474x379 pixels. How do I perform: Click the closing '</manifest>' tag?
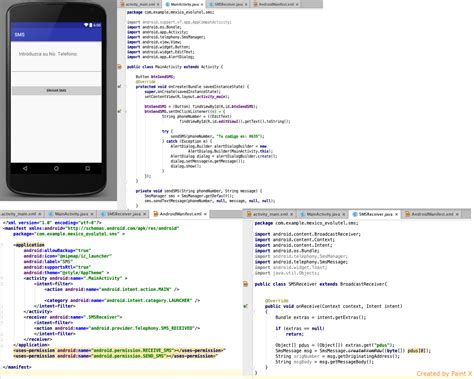pos(17,367)
